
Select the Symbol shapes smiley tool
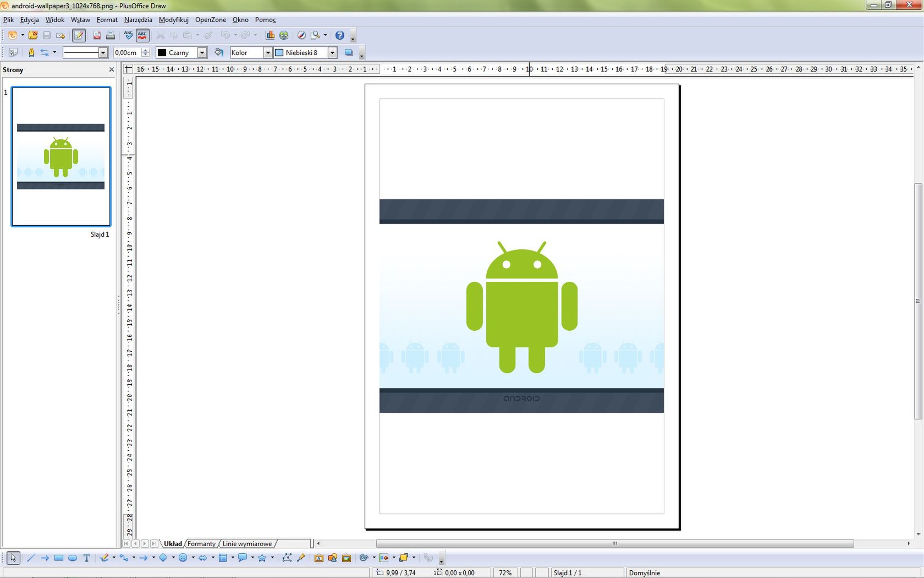(183, 558)
